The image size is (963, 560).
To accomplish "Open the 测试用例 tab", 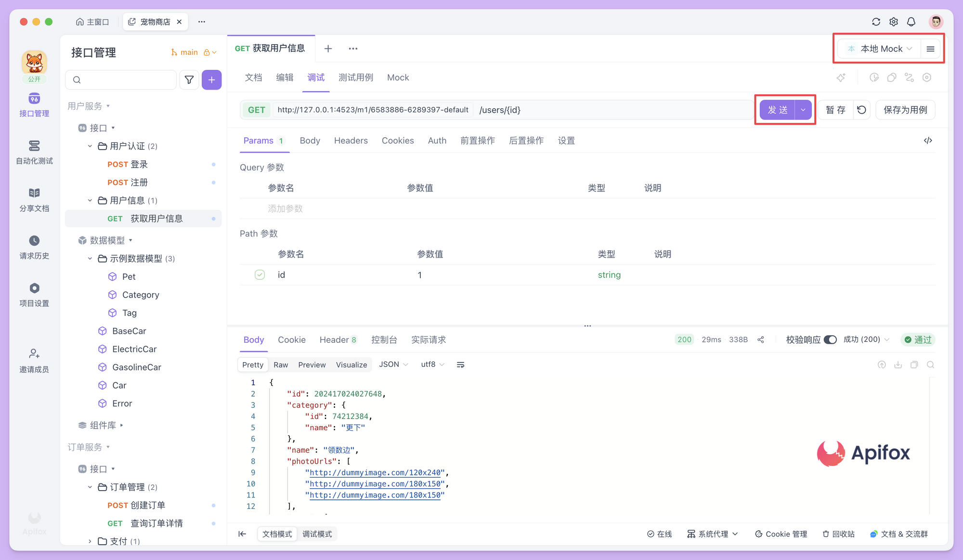I will 355,78.
